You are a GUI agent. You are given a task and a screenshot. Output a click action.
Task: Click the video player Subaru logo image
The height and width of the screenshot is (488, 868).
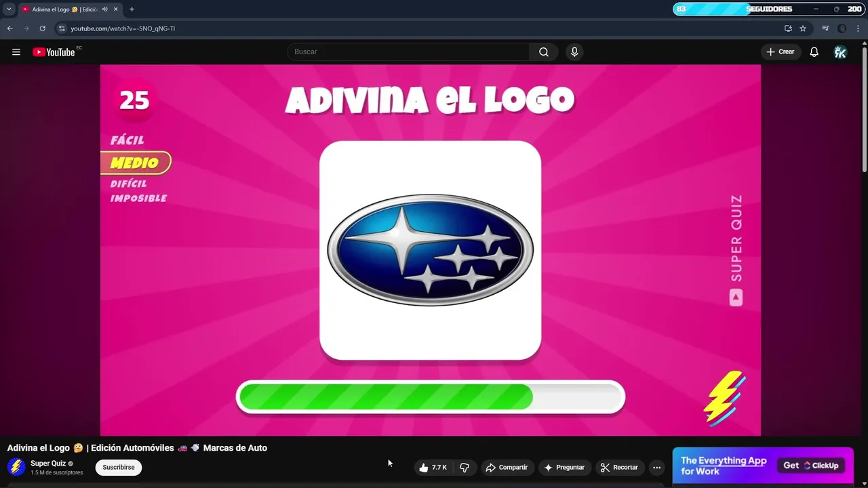pyautogui.click(x=431, y=250)
